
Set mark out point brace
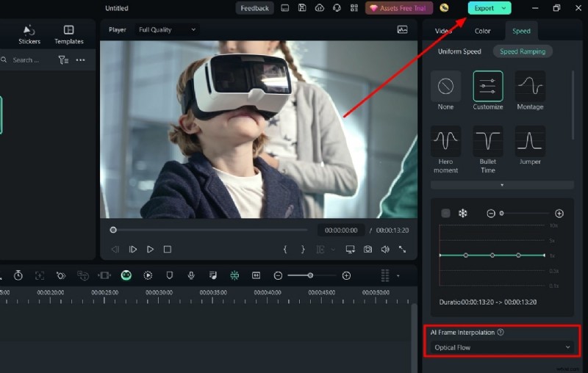(x=303, y=250)
